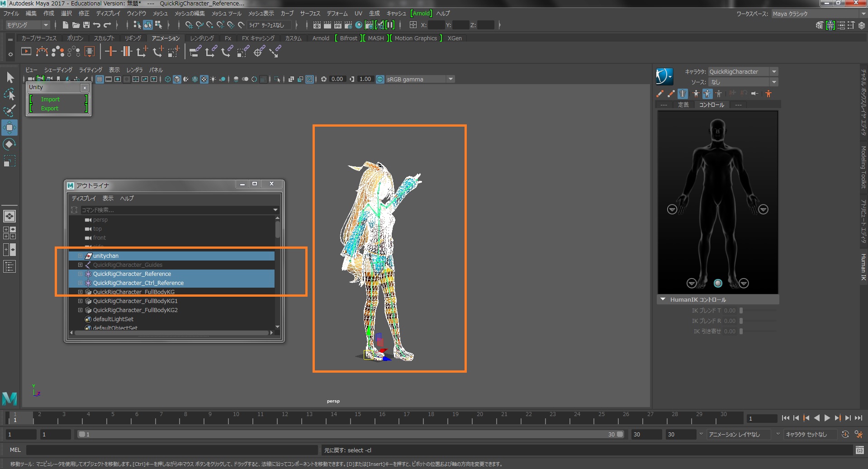Click the Parent Constraint shelf icon
Viewport: 868px width, 469px height.
click(x=195, y=52)
